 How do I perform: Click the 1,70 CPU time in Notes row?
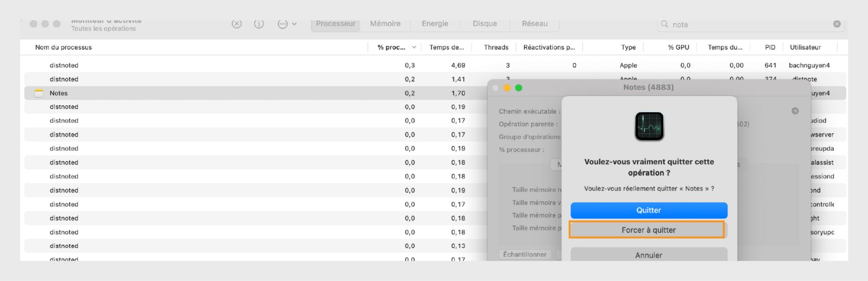[x=458, y=93]
